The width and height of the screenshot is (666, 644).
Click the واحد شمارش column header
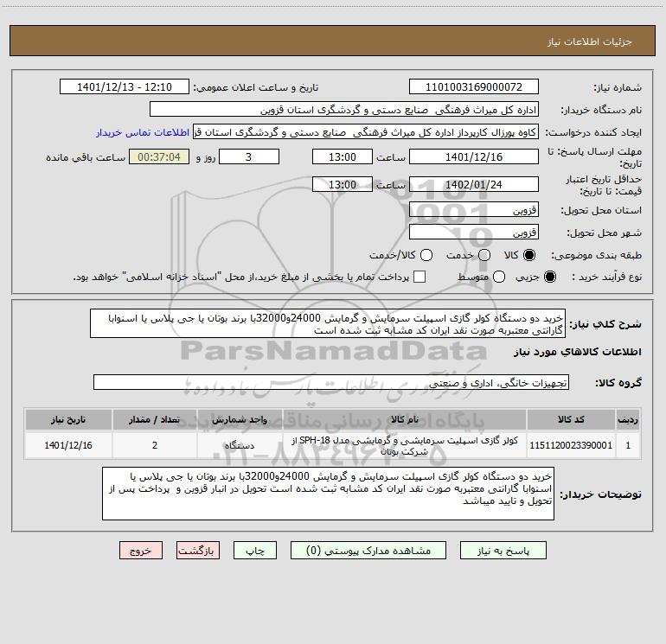pos(240,420)
